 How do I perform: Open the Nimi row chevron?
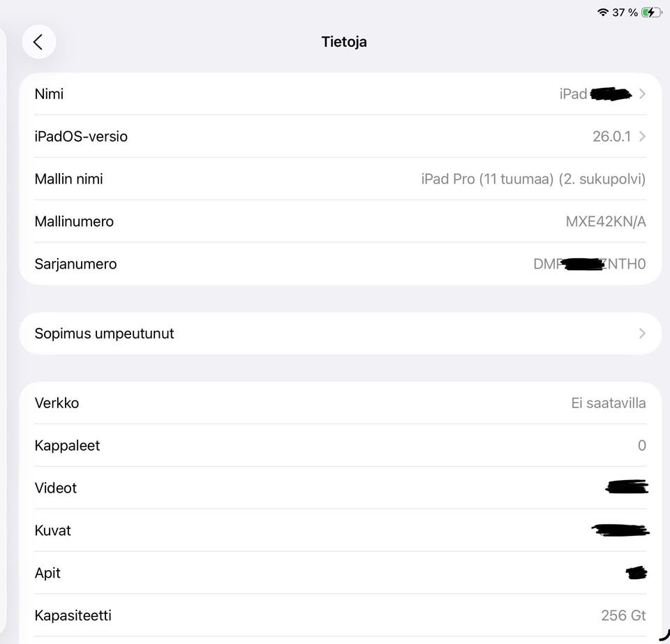[x=642, y=94]
